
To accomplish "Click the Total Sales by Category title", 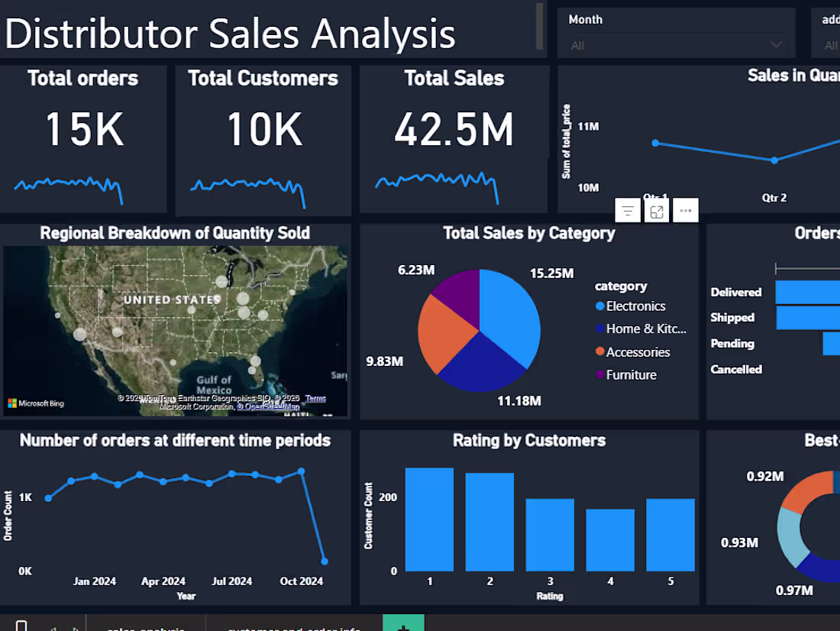I will (x=528, y=233).
